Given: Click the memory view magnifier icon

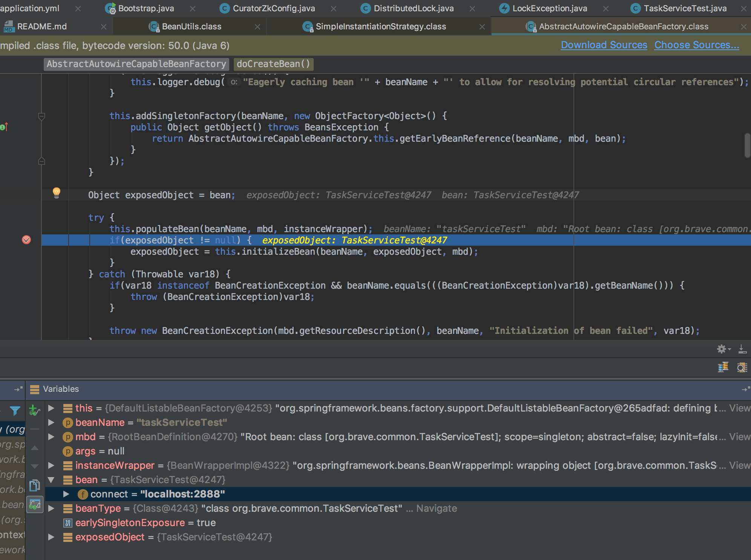Looking at the screenshot, I should click(x=742, y=367).
